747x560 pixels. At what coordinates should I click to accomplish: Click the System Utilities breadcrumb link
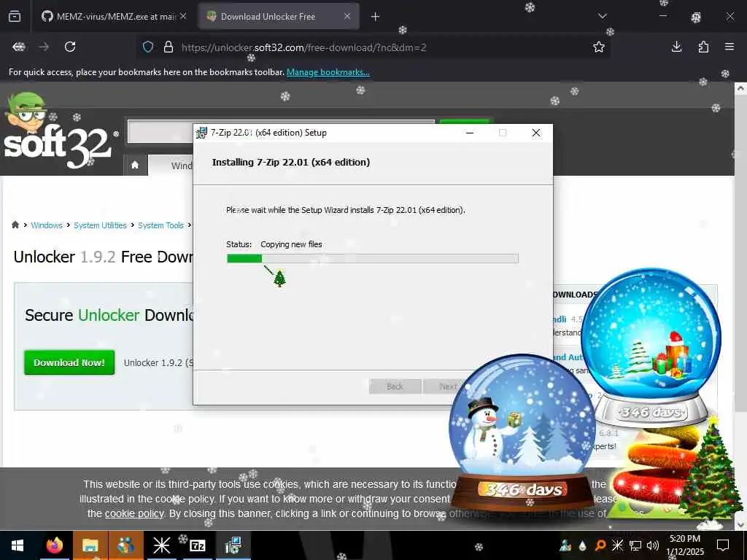pyautogui.click(x=100, y=225)
